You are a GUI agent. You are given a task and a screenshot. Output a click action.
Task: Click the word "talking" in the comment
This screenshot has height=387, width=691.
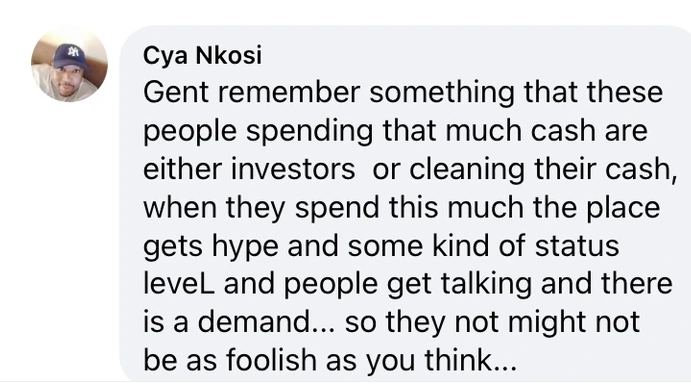coord(486,283)
